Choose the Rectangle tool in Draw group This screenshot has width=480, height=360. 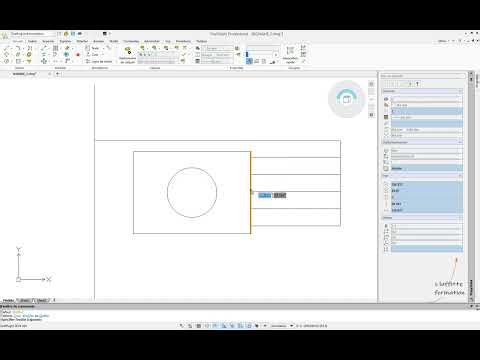18,61
